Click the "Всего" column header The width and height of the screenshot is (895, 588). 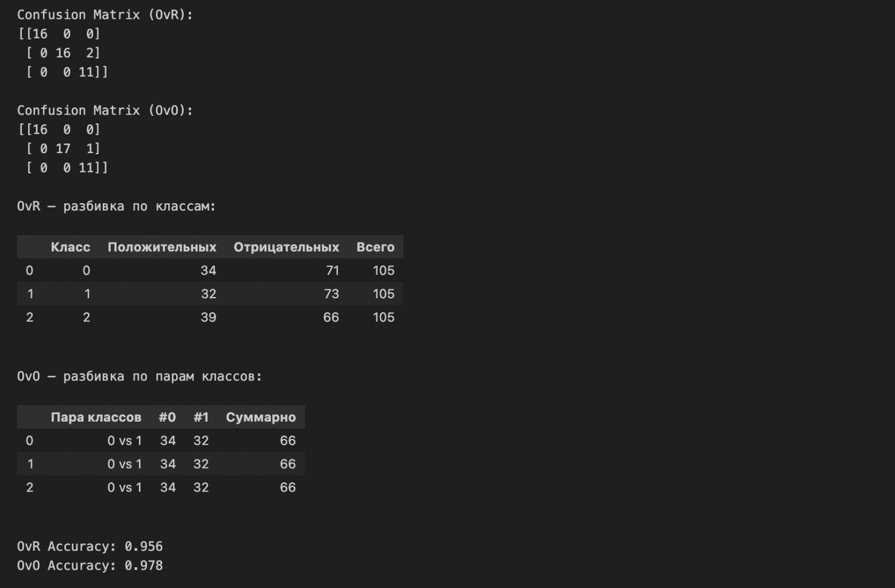[x=375, y=247]
